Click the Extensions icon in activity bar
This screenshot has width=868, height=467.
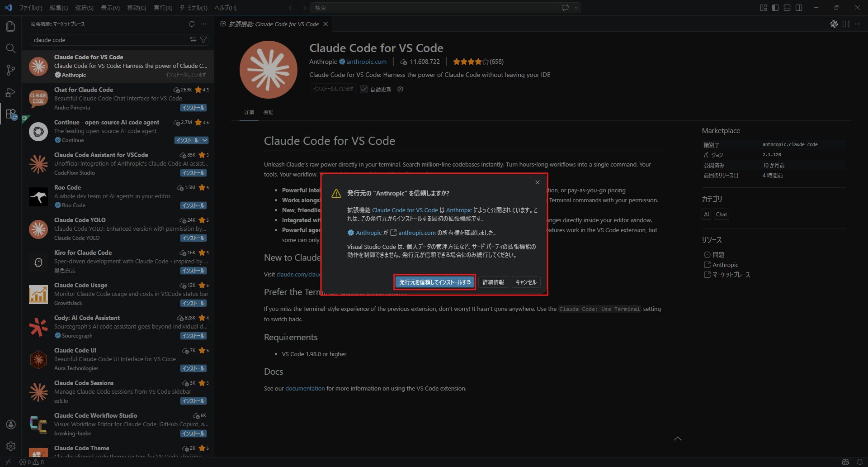click(10, 114)
